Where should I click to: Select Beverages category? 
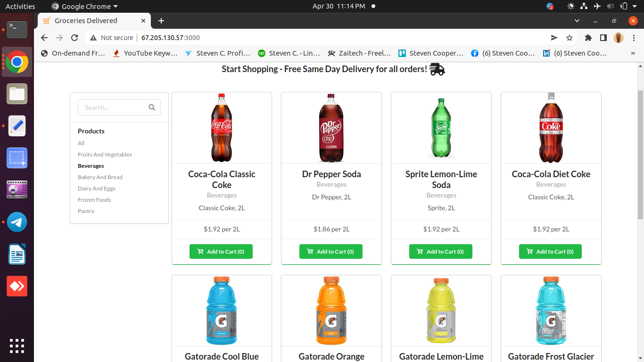[91, 166]
